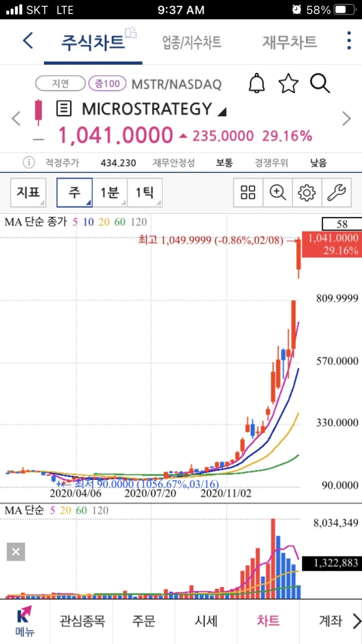Show previous stock with left chevron
This screenshot has width=362, height=644.
pyautogui.click(x=16, y=118)
